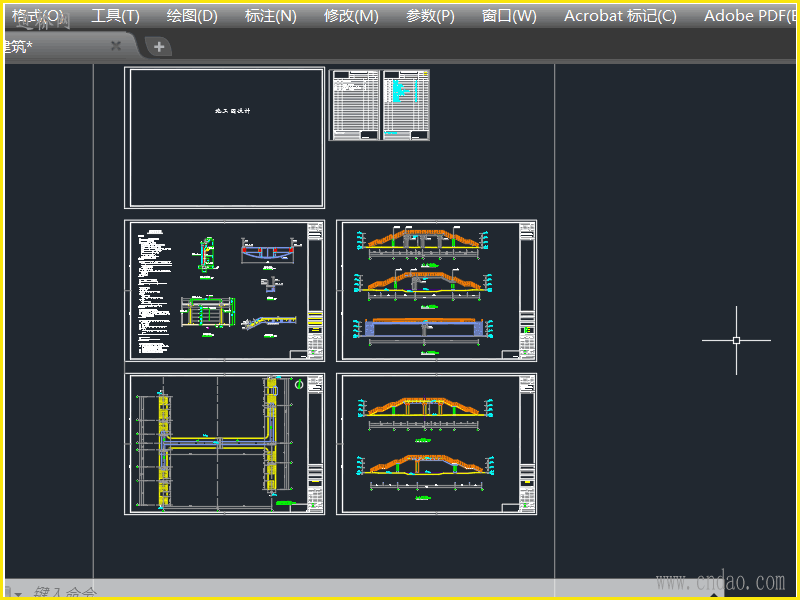Click the sheet with two orange sections
This screenshot has width=800, height=600.
point(436,444)
